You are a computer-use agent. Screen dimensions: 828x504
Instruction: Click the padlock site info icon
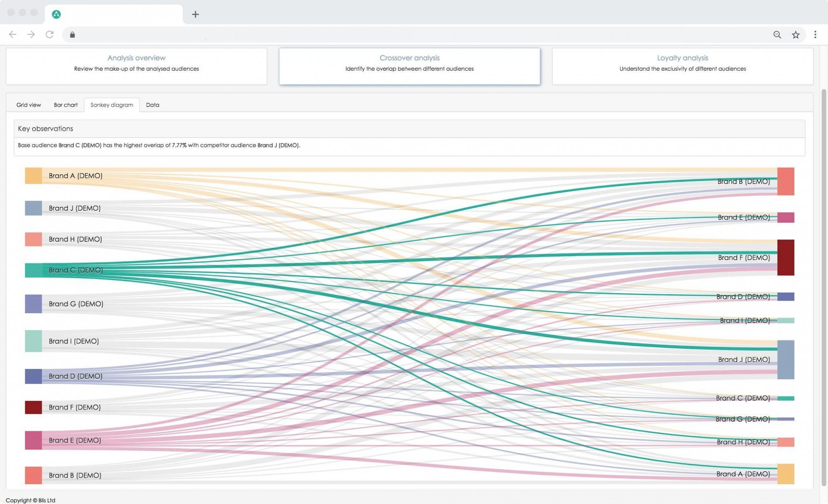pyautogui.click(x=72, y=35)
